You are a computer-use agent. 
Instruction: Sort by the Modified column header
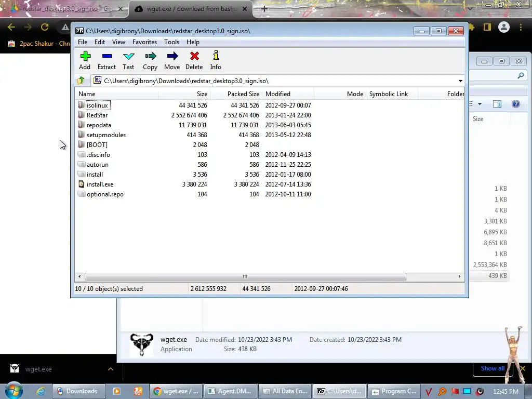(288, 94)
